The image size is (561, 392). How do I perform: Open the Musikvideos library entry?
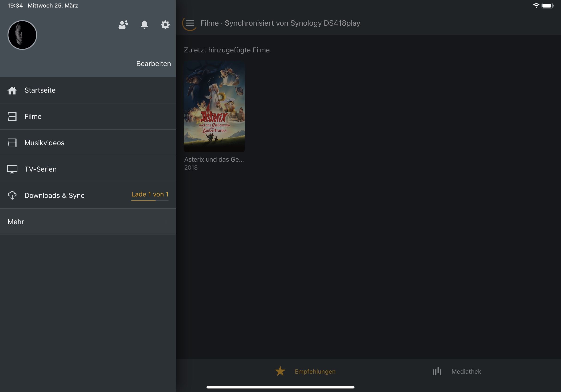tap(88, 143)
